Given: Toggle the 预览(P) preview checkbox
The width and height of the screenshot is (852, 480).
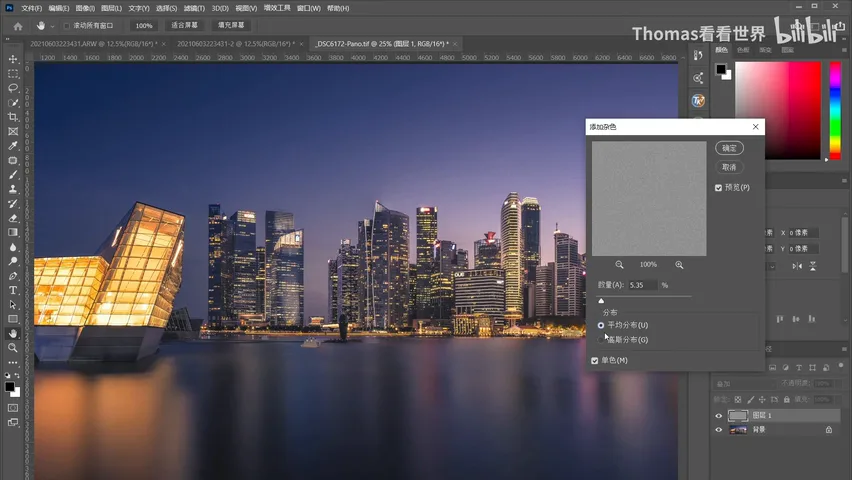Looking at the screenshot, I should coord(718,188).
